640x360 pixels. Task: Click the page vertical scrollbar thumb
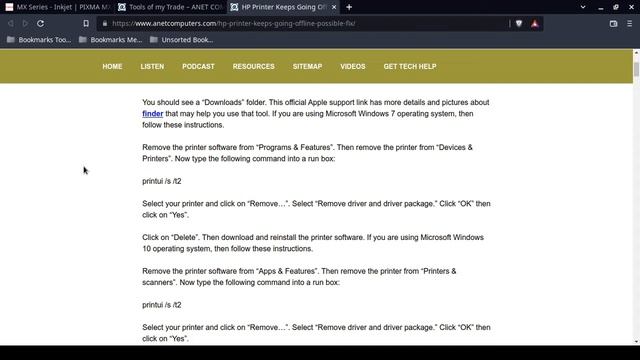tap(636, 69)
